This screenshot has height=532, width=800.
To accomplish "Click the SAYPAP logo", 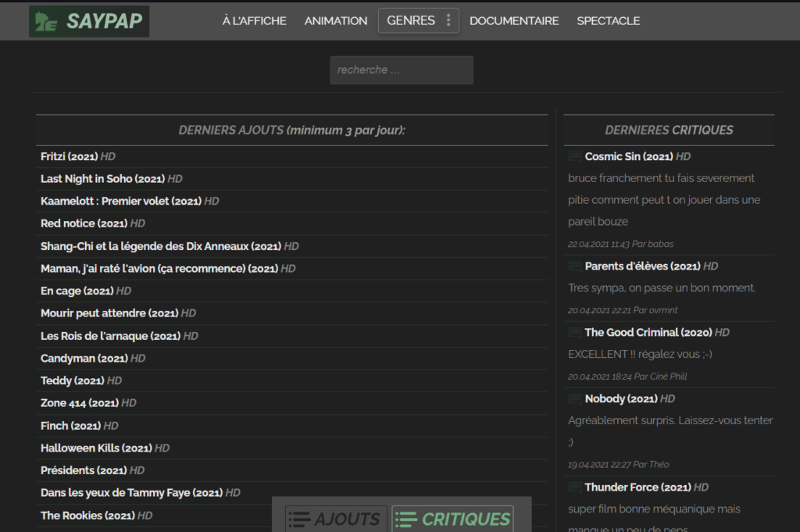I will (x=89, y=21).
